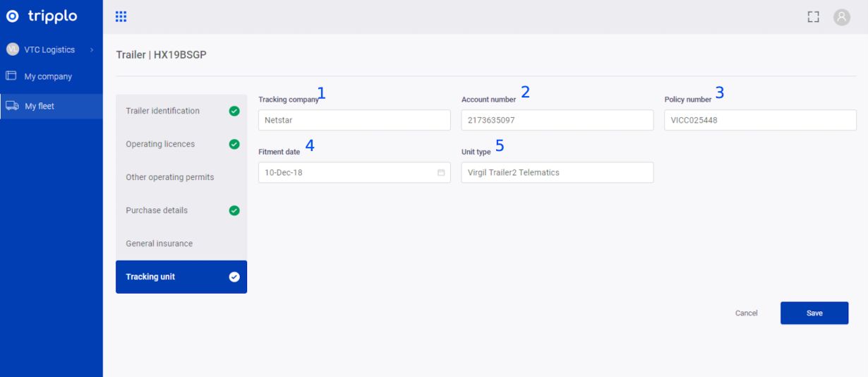Click the VTC Logistics avatar badge

point(12,49)
